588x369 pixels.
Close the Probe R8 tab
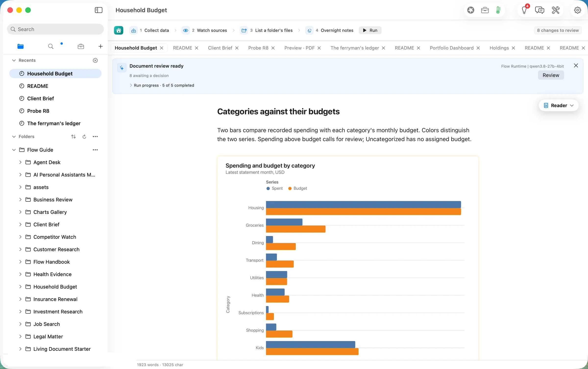click(x=273, y=48)
